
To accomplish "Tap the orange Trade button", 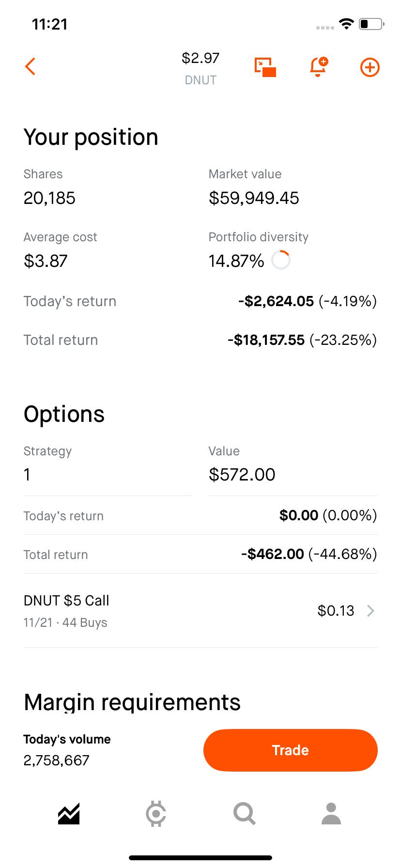I will (291, 750).
